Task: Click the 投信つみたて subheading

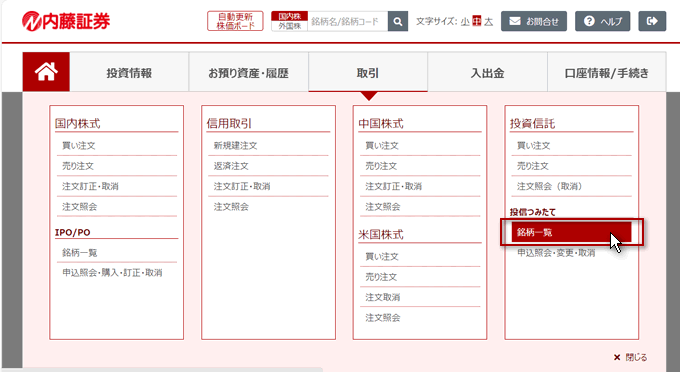Action: (x=533, y=212)
